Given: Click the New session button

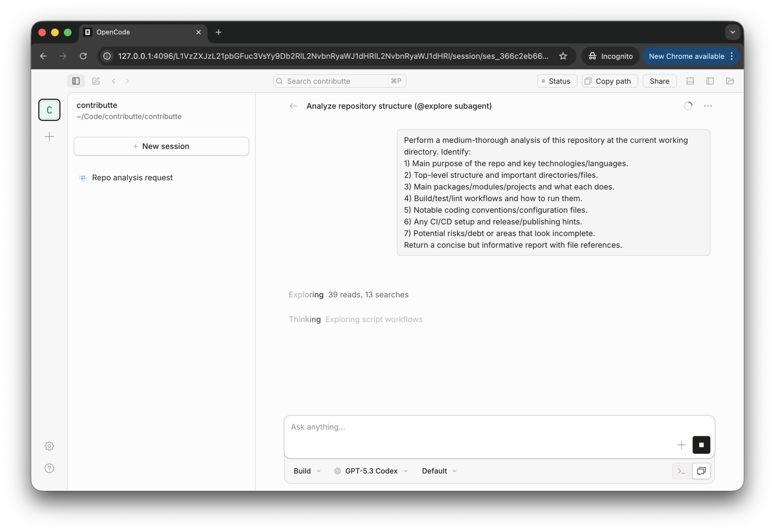Looking at the screenshot, I should (x=161, y=146).
